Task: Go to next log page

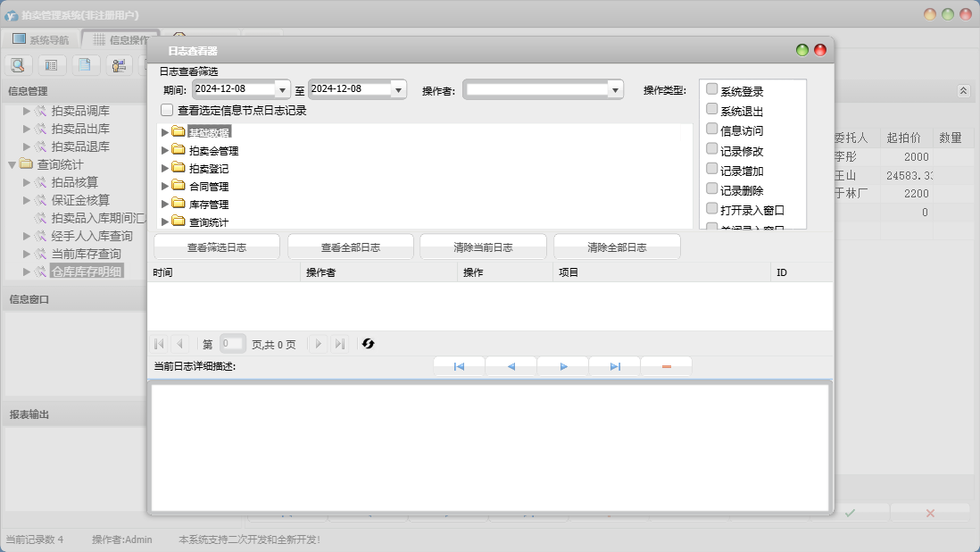Action: 318,344
